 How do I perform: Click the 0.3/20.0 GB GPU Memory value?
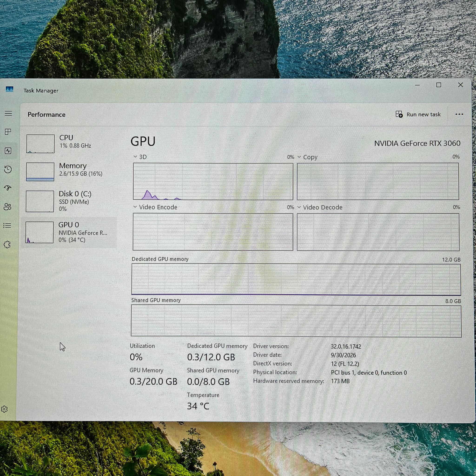[x=153, y=381]
